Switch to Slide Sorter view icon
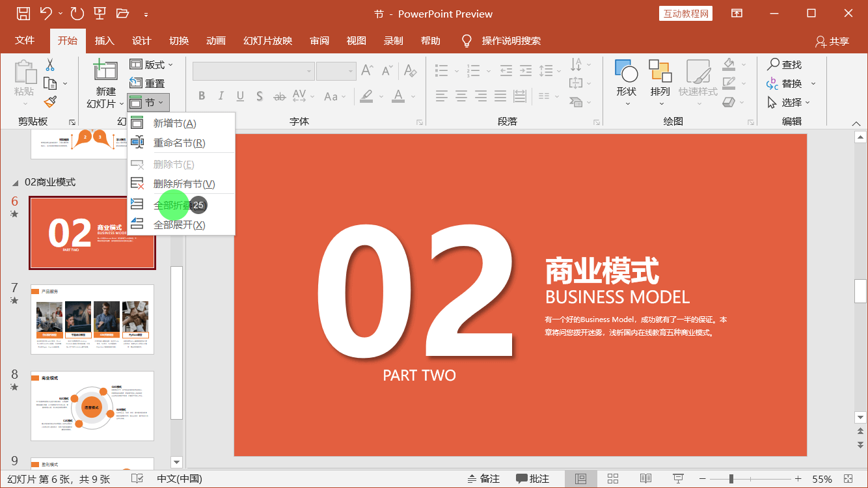 pyautogui.click(x=612, y=479)
